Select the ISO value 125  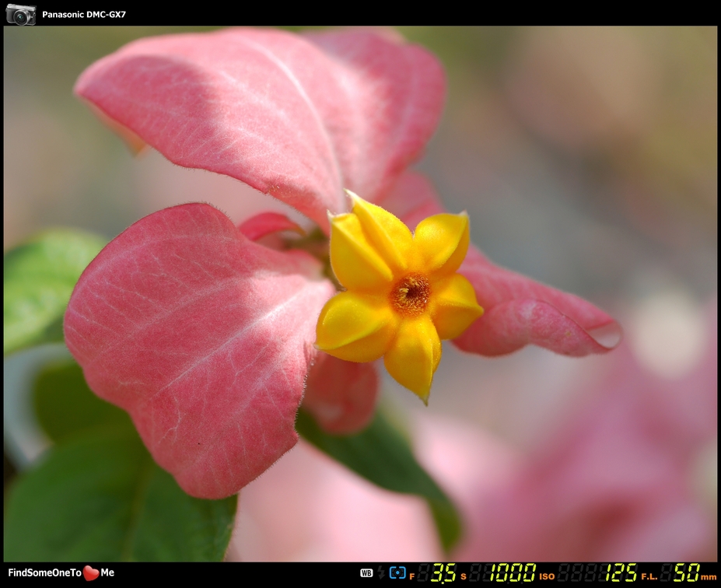pos(621,572)
